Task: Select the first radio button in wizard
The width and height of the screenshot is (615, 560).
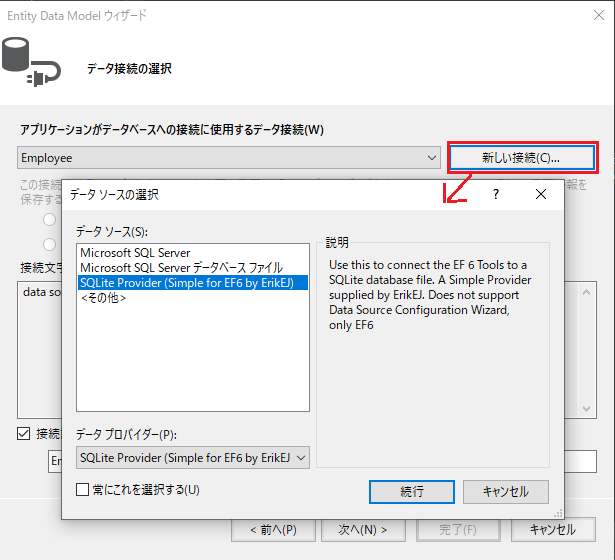Action: (x=49, y=220)
